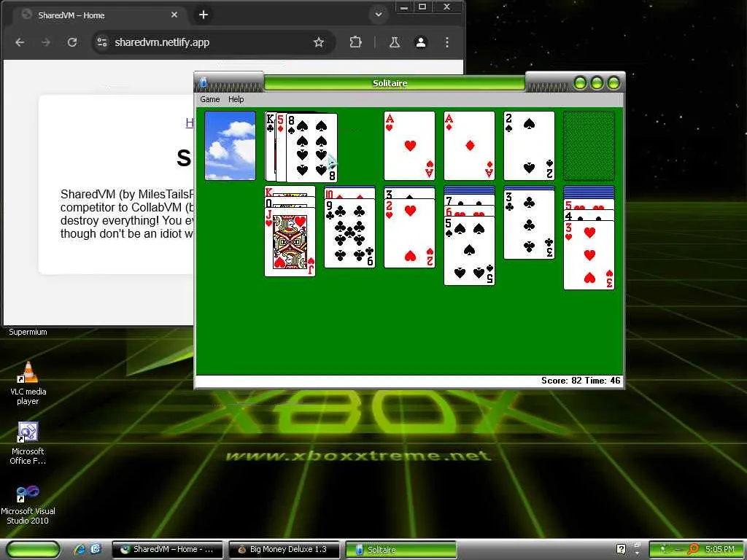Click the Solitaire title bar app icon

203,83
